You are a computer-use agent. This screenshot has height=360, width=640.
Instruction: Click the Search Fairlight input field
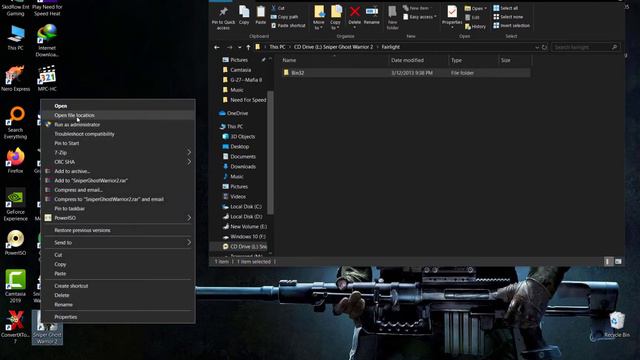585,47
